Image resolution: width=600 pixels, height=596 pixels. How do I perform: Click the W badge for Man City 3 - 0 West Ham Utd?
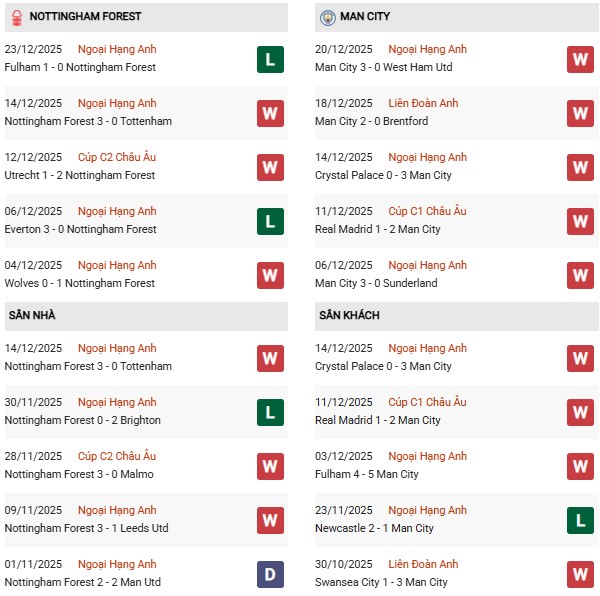[580, 60]
